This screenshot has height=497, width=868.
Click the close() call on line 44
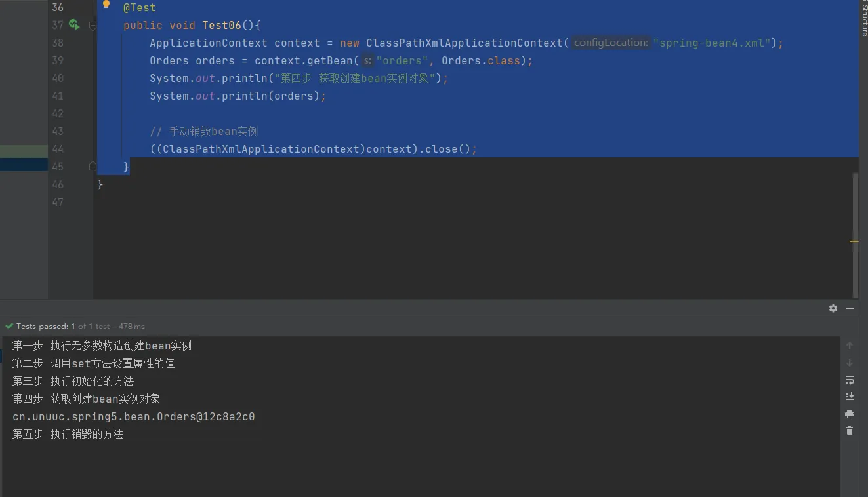447,149
